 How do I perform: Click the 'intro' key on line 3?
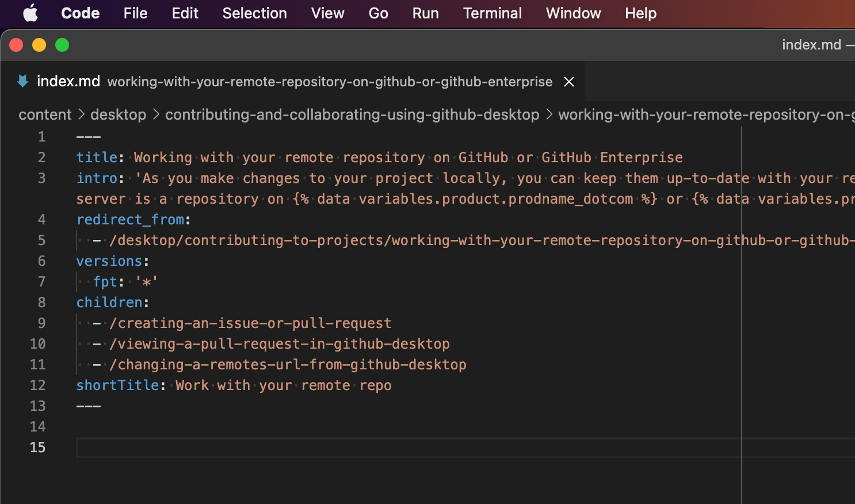97,178
